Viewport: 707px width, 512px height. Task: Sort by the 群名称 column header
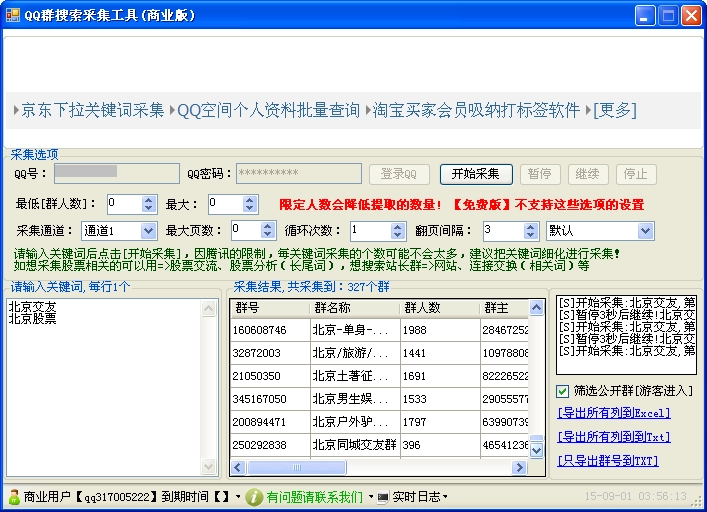click(355, 308)
